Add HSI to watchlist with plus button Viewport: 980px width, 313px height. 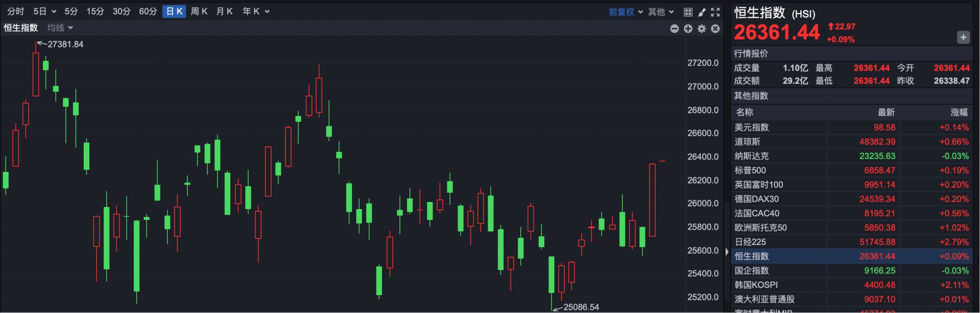point(963,37)
